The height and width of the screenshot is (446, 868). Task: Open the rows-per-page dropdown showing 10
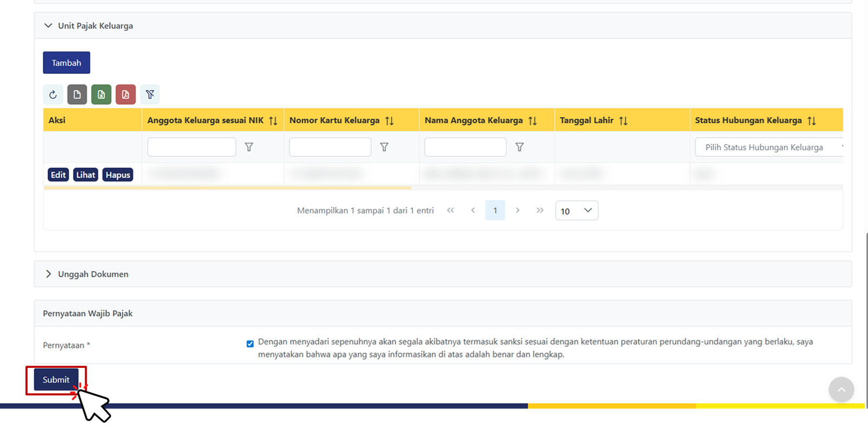pos(576,211)
